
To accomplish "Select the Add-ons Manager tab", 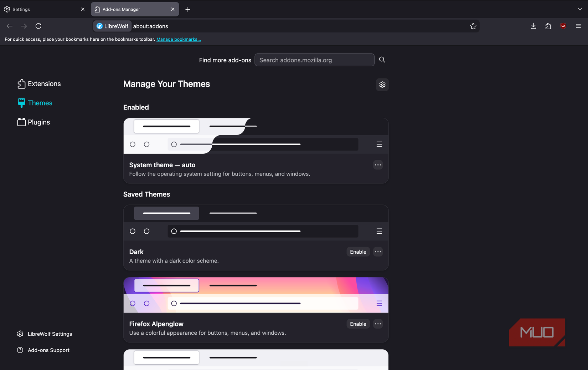I will pyautogui.click(x=135, y=9).
